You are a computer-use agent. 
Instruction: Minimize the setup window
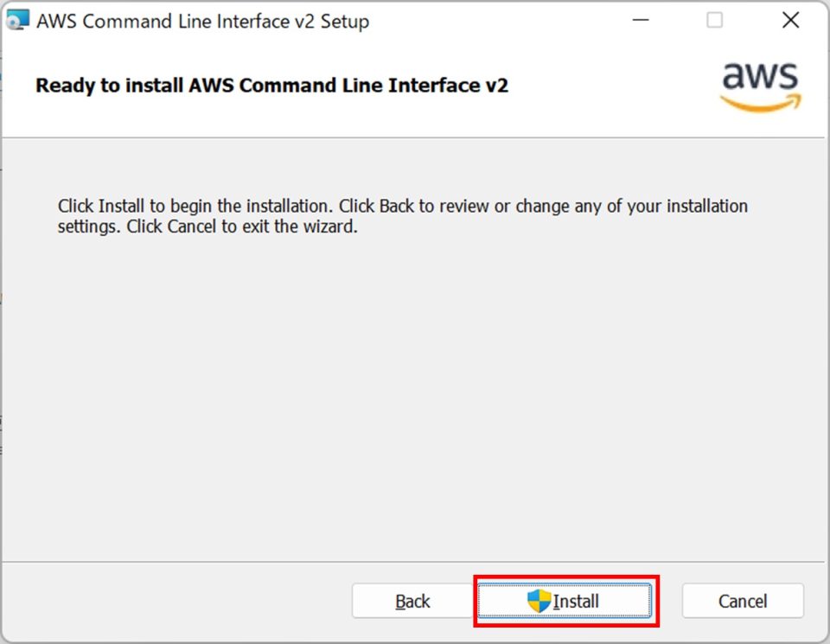point(640,21)
